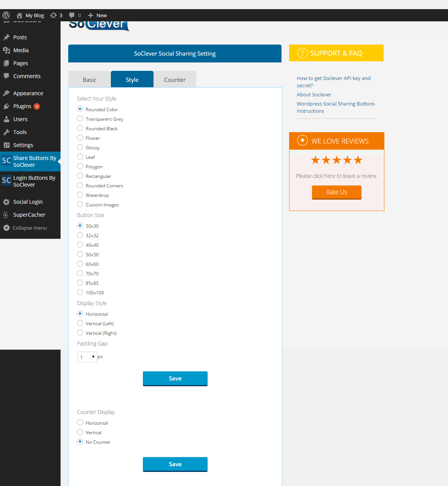Select Waterdrop style
This screenshot has height=486, width=448.
tap(80, 195)
